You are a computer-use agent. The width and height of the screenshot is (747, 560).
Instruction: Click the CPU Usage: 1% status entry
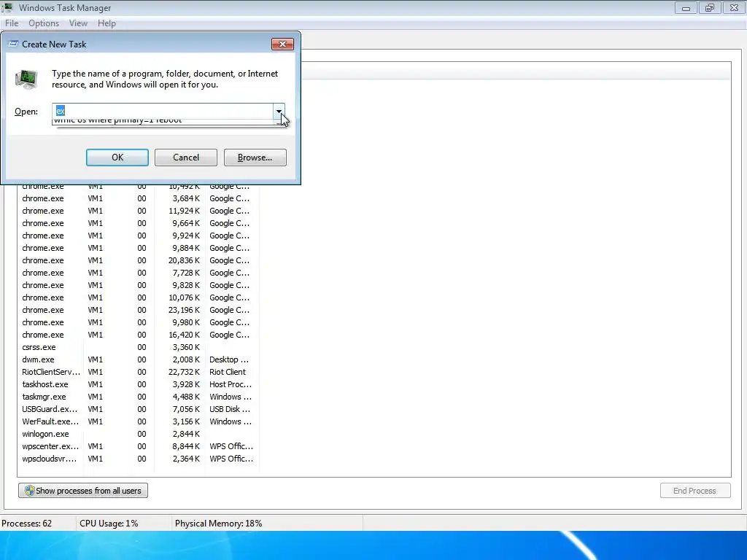click(109, 524)
